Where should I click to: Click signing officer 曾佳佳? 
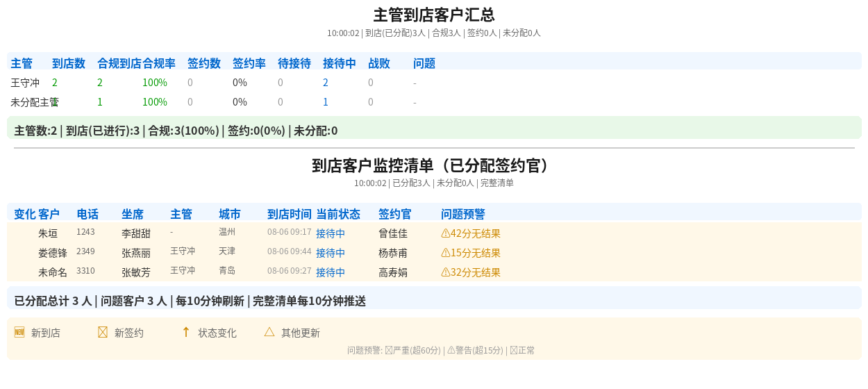pyautogui.click(x=393, y=233)
